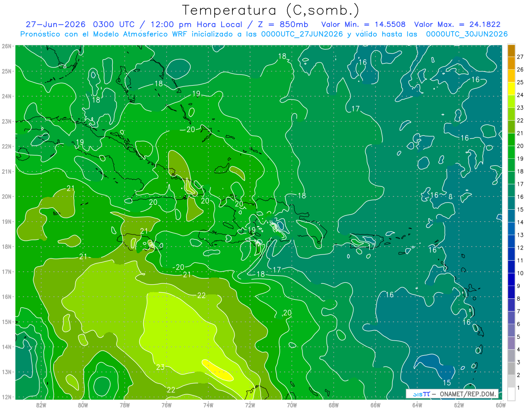Click longitude axis label '74W'
This screenshot has width=532, height=411.
(208, 405)
